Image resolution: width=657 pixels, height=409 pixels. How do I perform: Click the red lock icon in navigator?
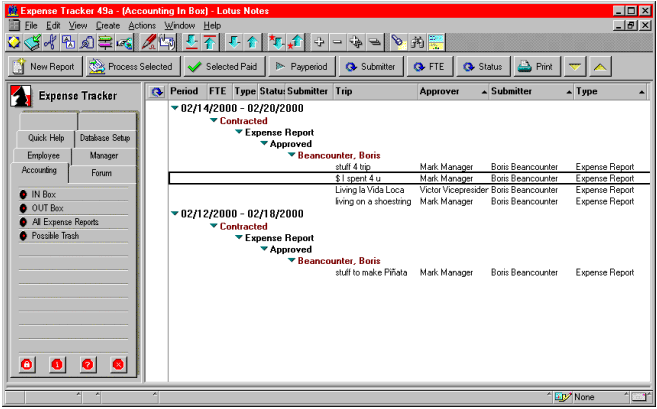(26, 365)
